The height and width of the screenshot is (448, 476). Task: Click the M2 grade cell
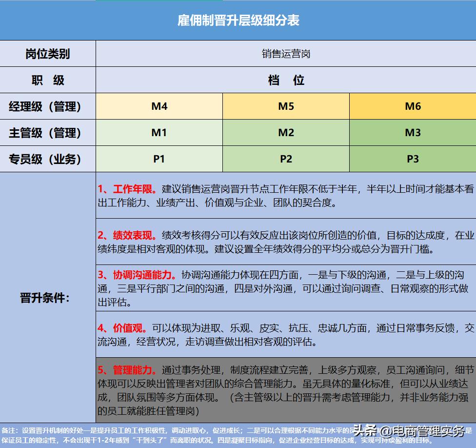coord(286,133)
